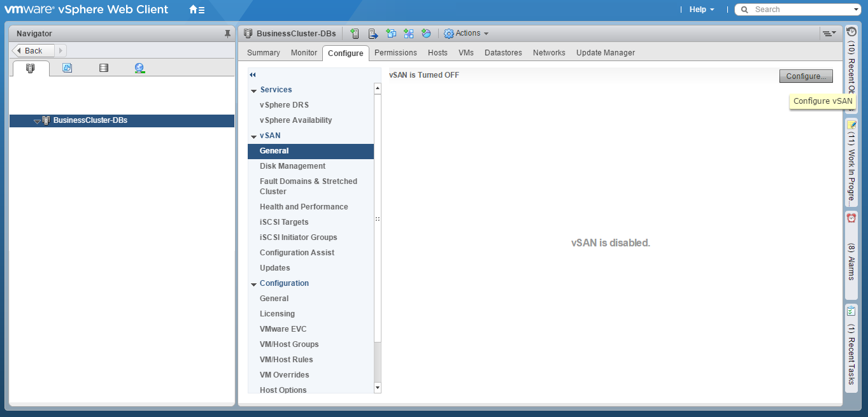The height and width of the screenshot is (417, 868).
Task: Switch to the Monitor tab
Action: point(304,53)
